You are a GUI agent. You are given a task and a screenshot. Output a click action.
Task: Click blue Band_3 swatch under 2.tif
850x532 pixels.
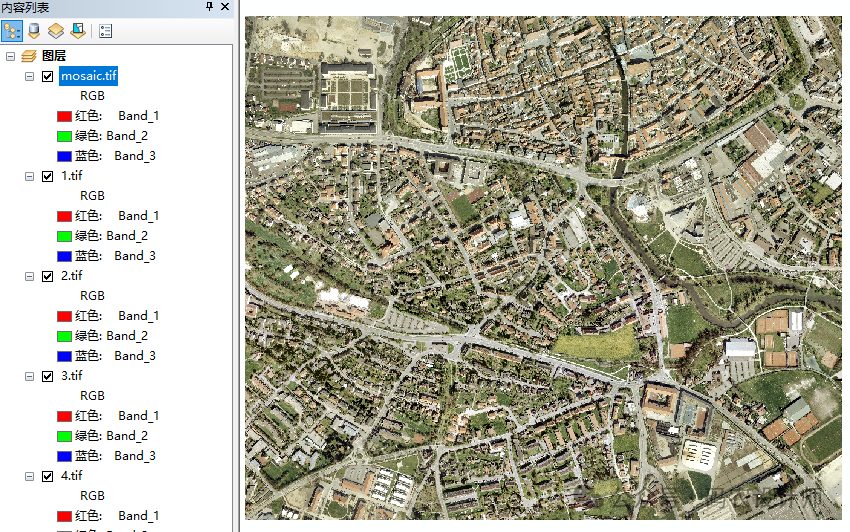click(x=64, y=356)
